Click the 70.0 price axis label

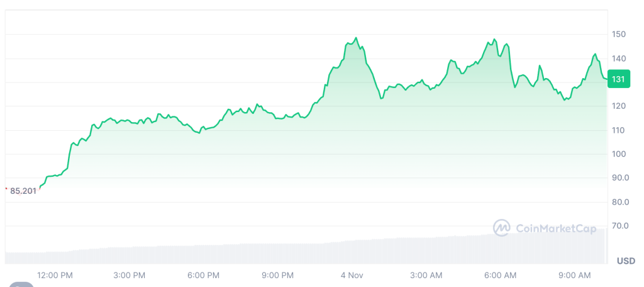621,225
